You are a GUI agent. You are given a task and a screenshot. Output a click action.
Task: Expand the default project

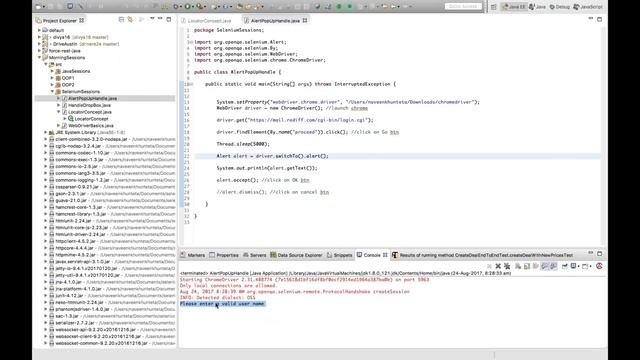39,30
